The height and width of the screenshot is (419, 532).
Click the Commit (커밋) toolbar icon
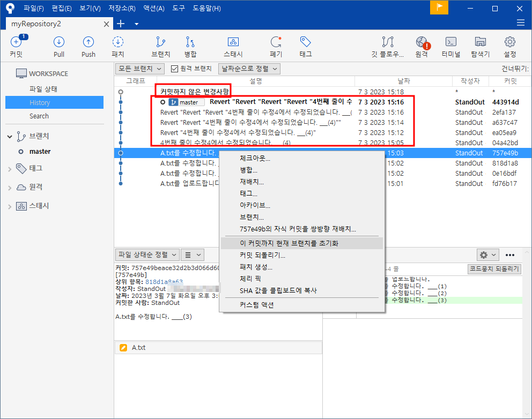[x=16, y=47]
